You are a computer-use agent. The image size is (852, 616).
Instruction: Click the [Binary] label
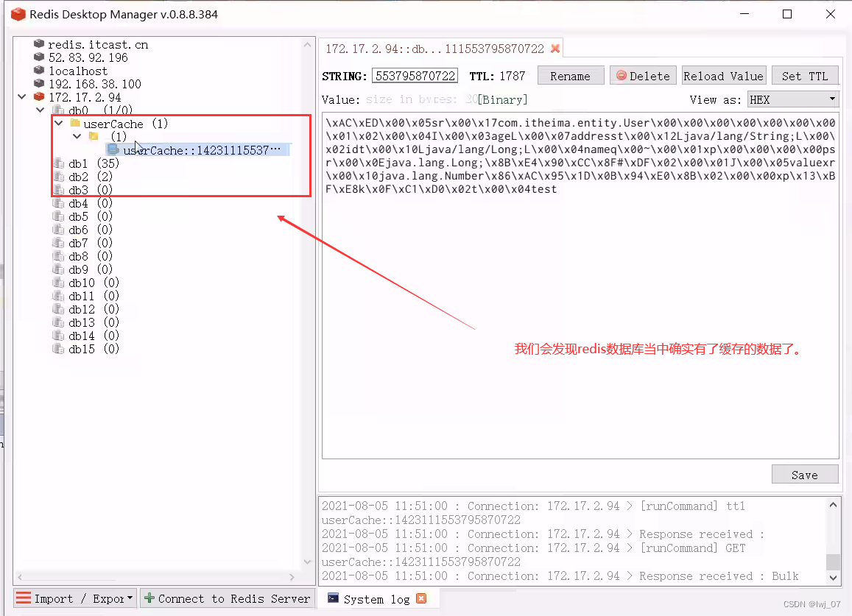(x=503, y=100)
